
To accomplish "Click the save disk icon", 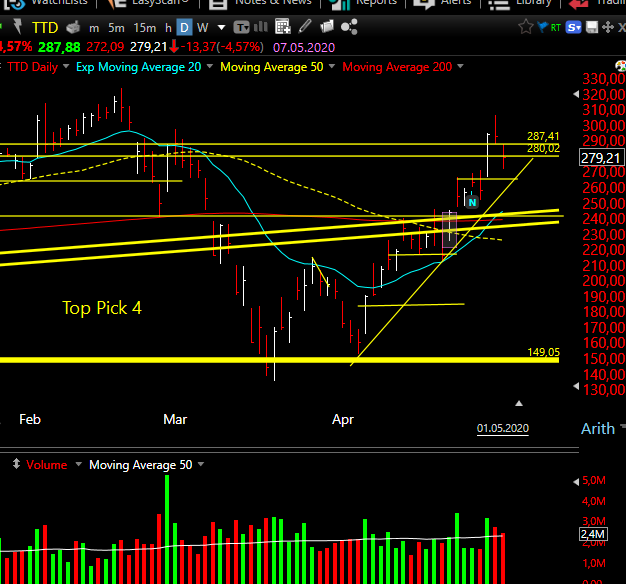I will coord(592,27).
